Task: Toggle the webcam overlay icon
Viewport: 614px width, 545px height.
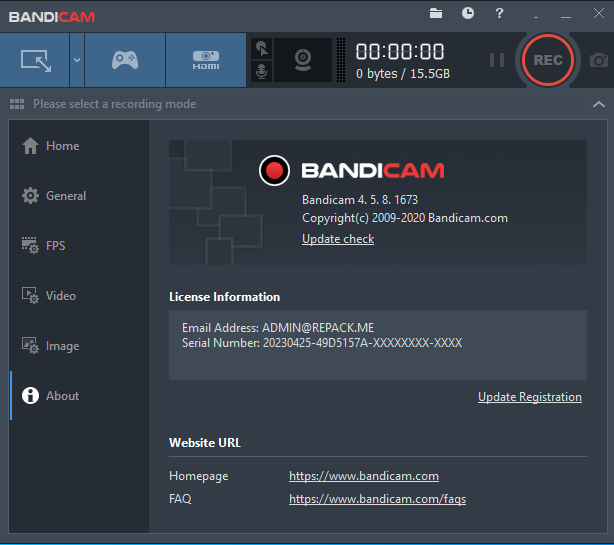Action: [x=303, y=60]
